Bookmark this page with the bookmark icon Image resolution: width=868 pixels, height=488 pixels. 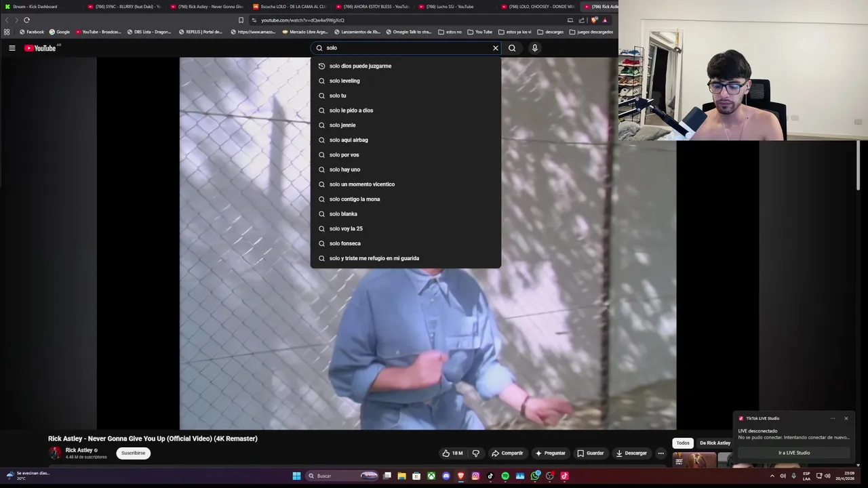pos(241,20)
